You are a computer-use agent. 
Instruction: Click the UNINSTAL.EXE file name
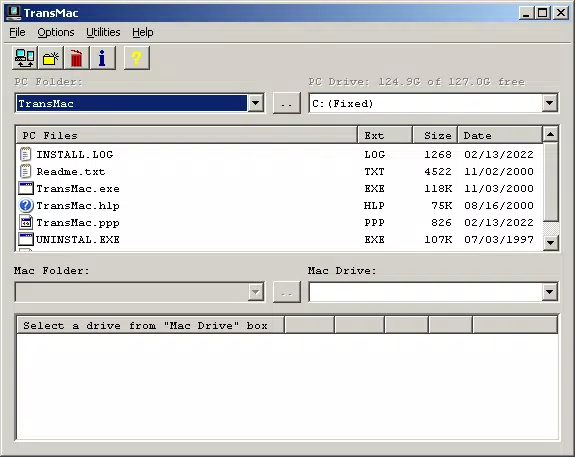click(x=78, y=240)
